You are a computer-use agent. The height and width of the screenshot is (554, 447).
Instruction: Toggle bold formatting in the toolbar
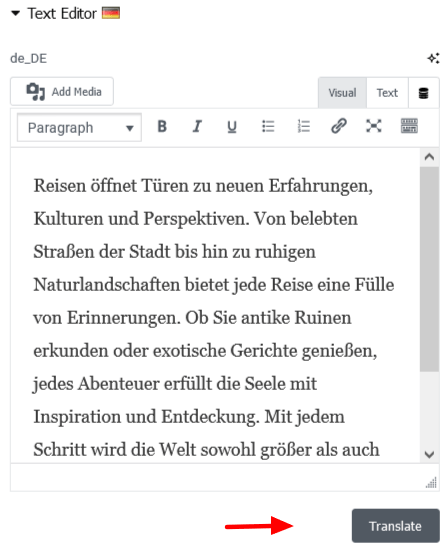162,126
